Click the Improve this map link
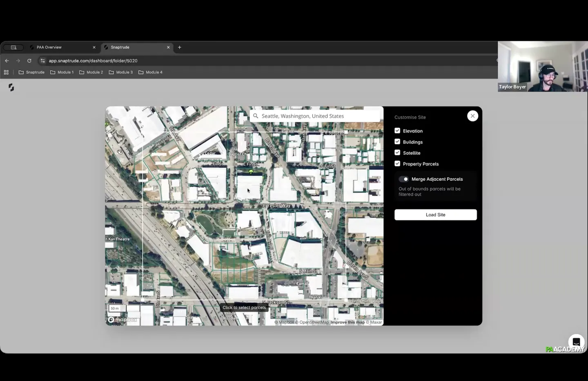 click(347, 322)
